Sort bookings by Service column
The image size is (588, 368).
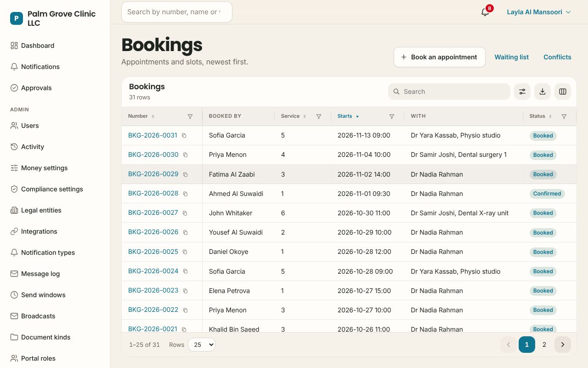click(294, 116)
